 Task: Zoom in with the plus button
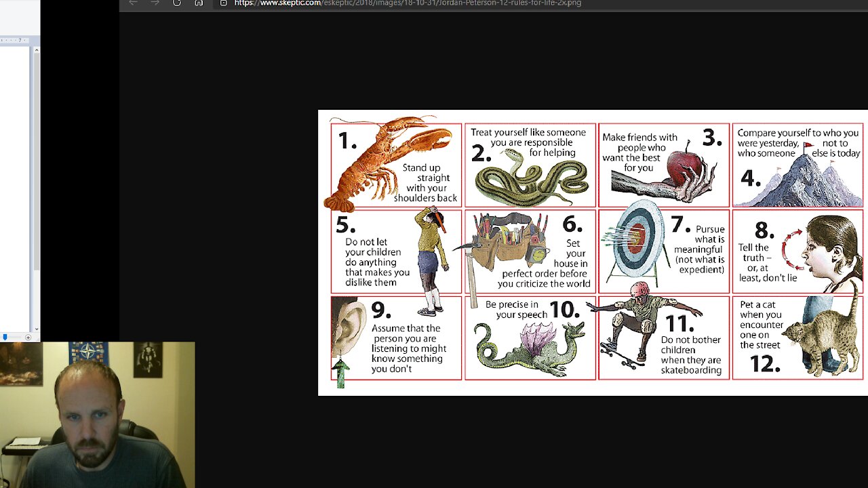(x=28, y=337)
